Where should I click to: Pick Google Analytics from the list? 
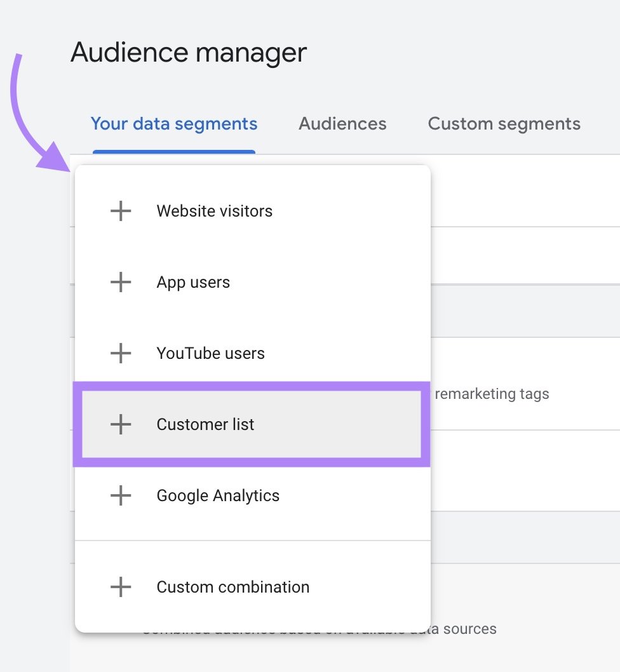[217, 495]
